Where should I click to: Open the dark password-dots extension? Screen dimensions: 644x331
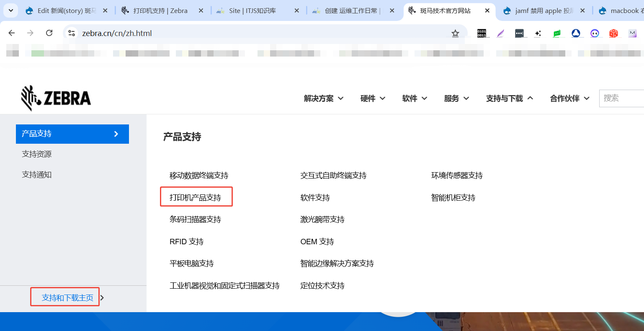tap(519, 33)
